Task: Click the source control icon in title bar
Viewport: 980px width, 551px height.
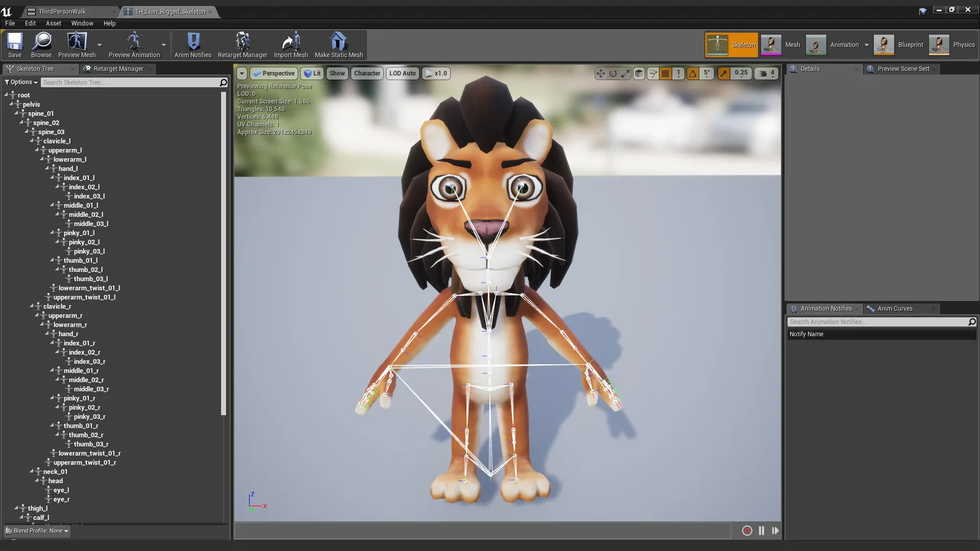Action: click(x=922, y=11)
